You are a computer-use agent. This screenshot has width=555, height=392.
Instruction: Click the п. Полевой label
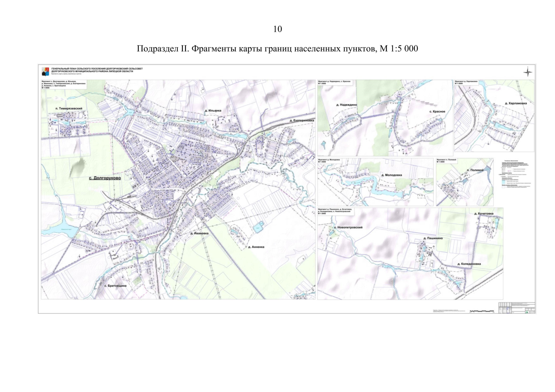pyautogui.click(x=475, y=170)
